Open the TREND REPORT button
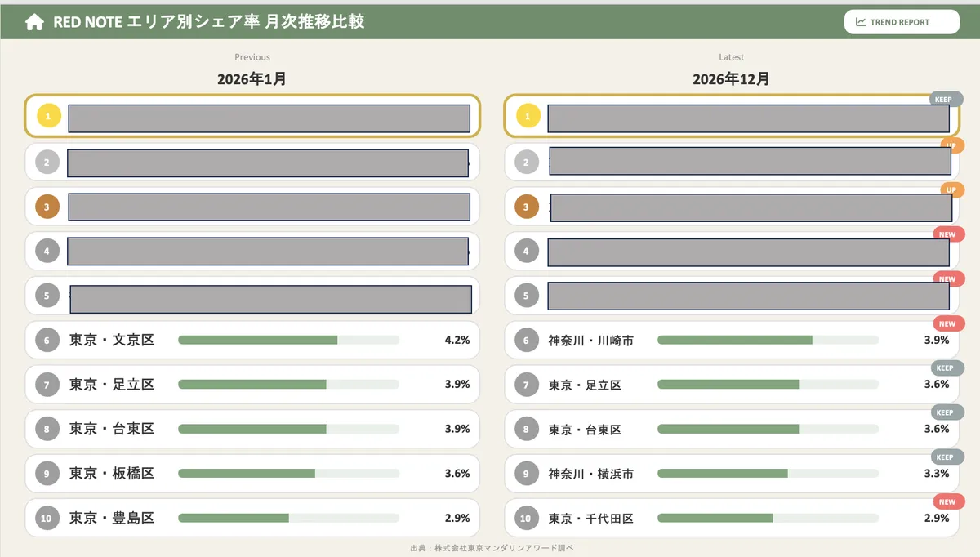 coord(901,22)
